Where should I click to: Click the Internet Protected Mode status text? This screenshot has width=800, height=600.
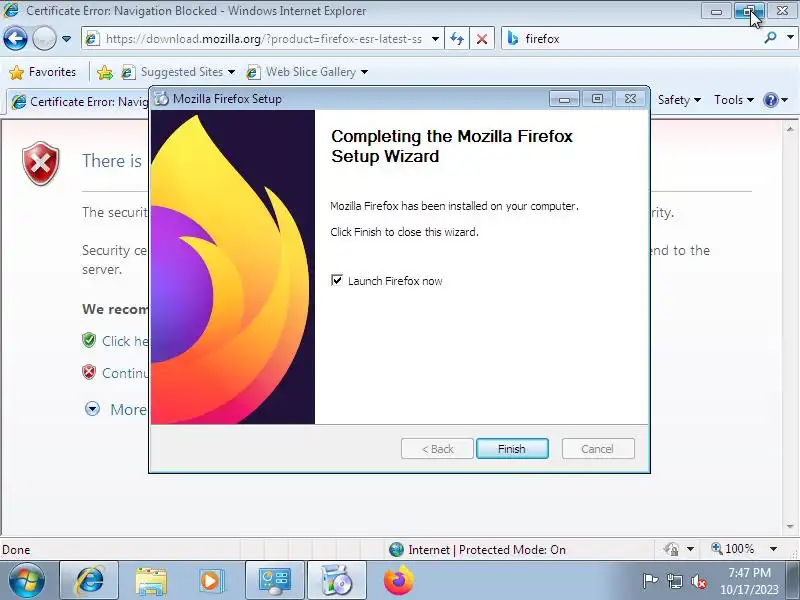pos(487,549)
